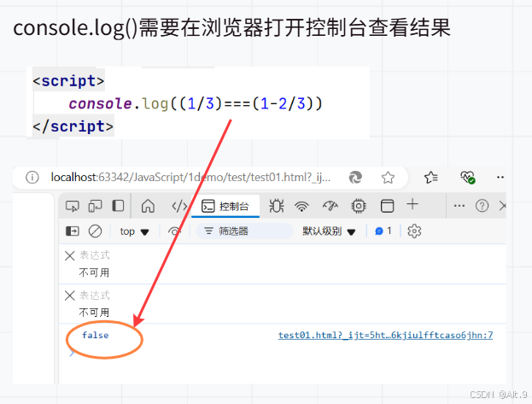
Task: Click the first 表达式 expression field
Action: pyautogui.click(x=94, y=255)
